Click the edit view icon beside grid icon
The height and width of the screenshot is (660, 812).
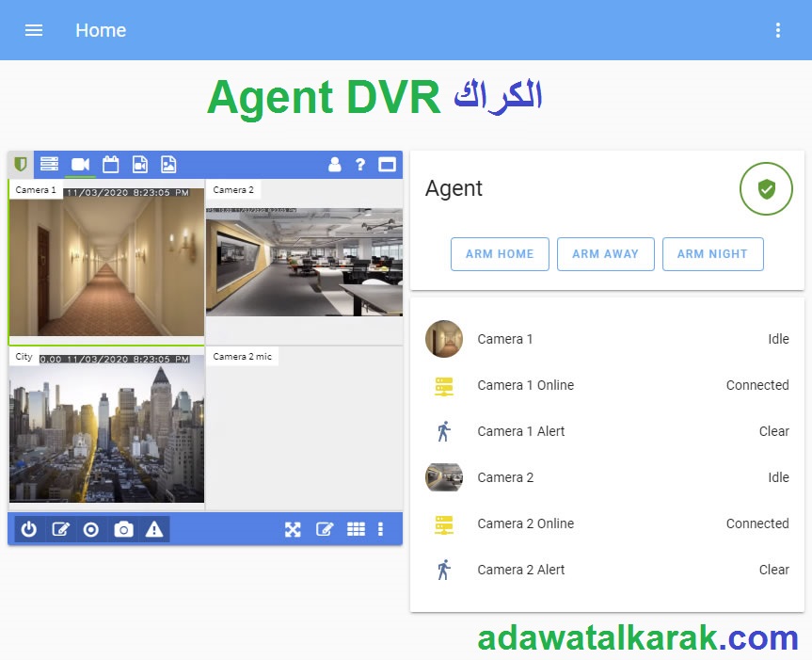click(325, 529)
